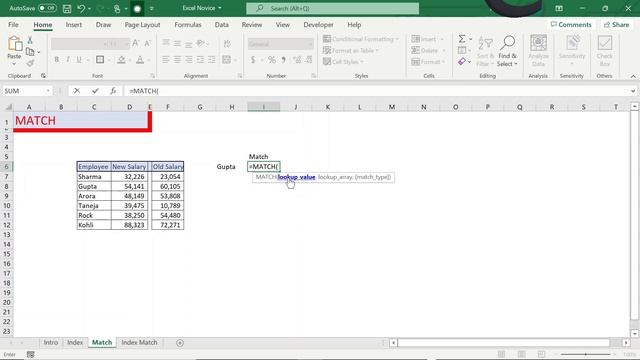Image resolution: width=640 pixels, height=360 pixels.
Task: Switch to the Formulas ribbon tab
Action: (188, 25)
